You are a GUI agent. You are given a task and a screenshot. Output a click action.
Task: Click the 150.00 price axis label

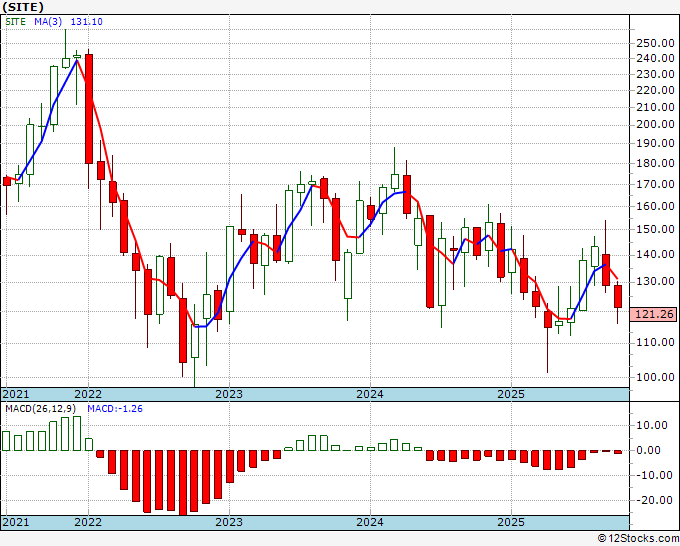pos(655,229)
